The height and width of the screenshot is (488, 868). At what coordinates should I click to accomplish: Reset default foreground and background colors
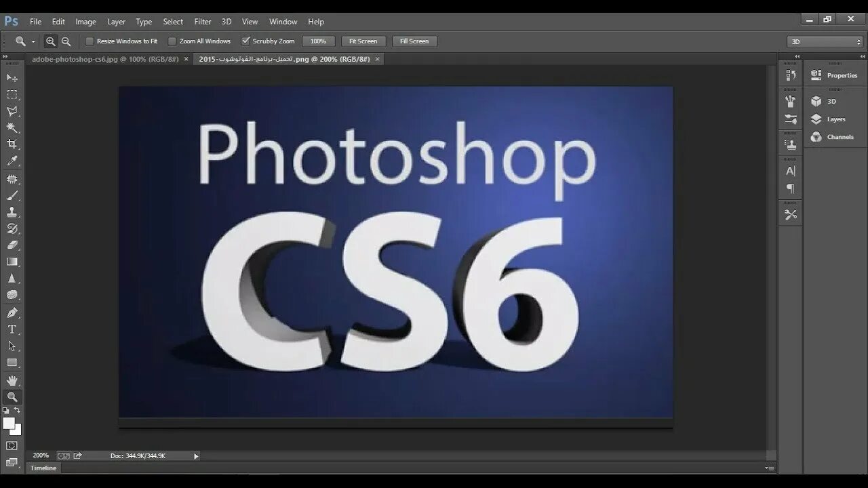click(6, 411)
